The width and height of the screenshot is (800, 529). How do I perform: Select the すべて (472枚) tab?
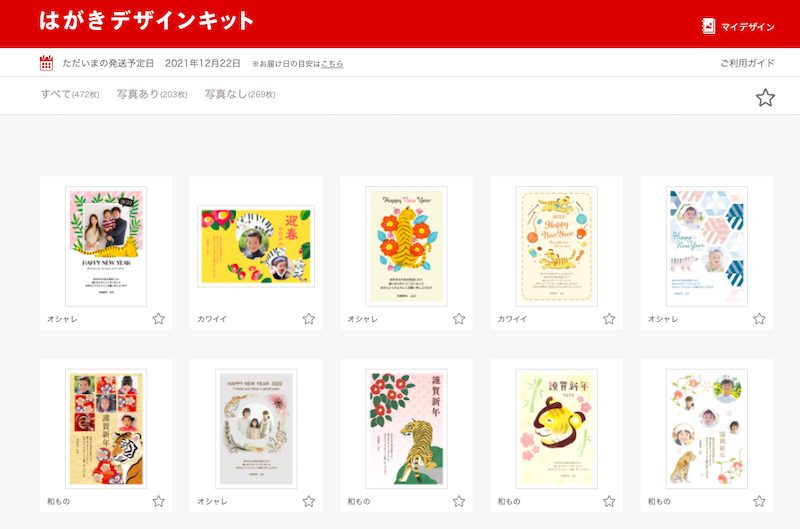[x=70, y=94]
